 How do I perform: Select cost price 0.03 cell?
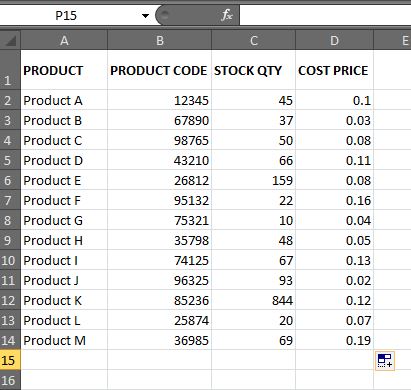pos(334,120)
